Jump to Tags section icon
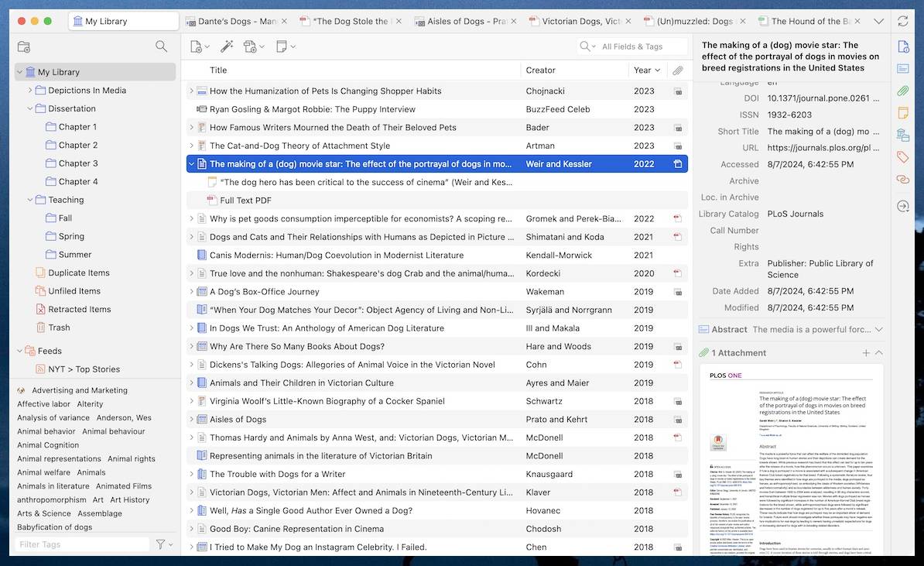 [903, 157]
